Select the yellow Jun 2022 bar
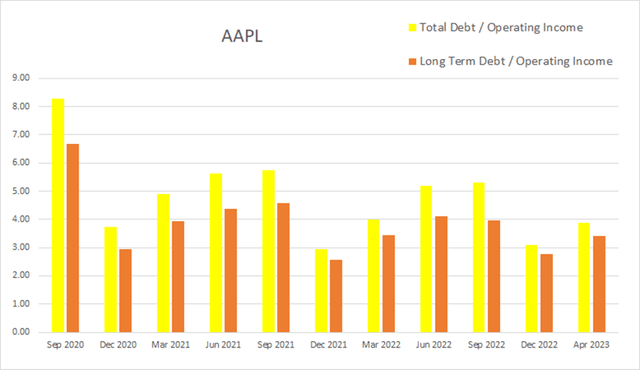The height and width of the screenshot is (370, 640). [x=426, y=259]
